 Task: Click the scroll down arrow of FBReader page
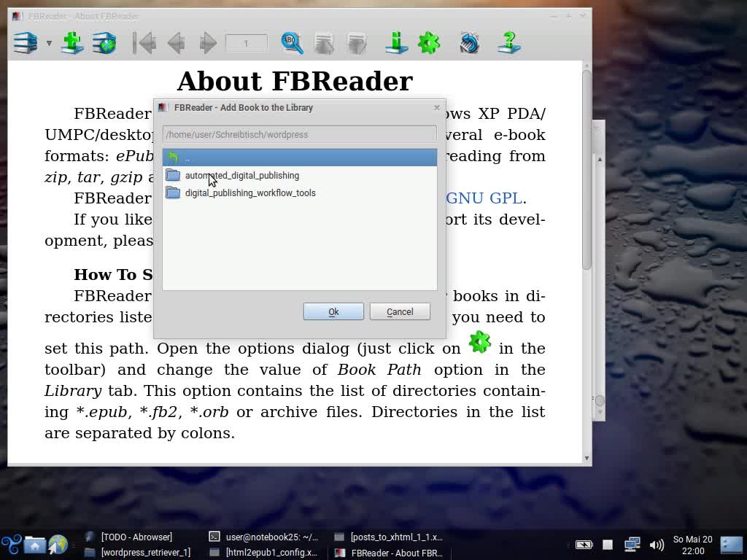point(587,458)
